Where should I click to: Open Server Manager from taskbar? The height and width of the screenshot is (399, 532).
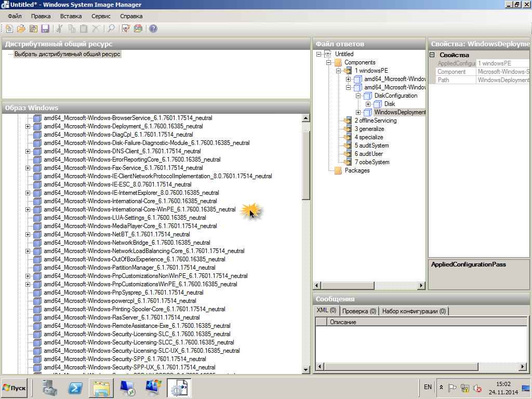(x=49, y=388)
